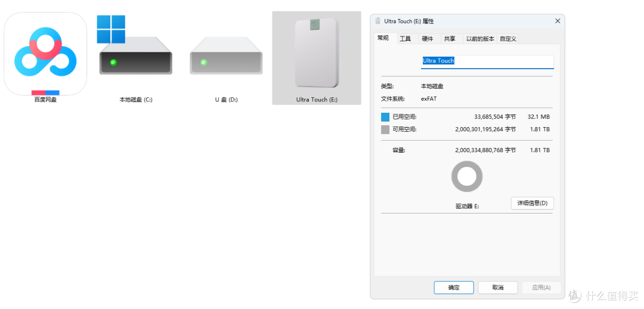Click the 文件系统: label
Viewport: 644px width, 309px height.
[393, 99]
